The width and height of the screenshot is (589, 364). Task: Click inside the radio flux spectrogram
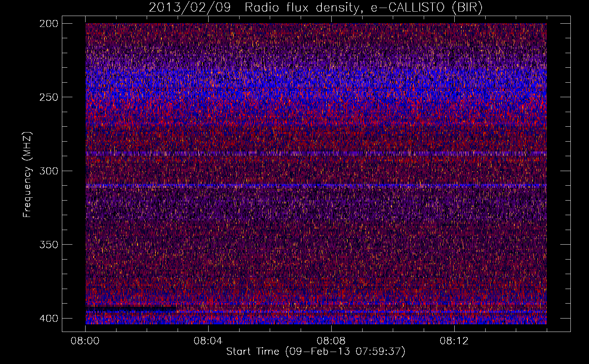click(316, 174)
